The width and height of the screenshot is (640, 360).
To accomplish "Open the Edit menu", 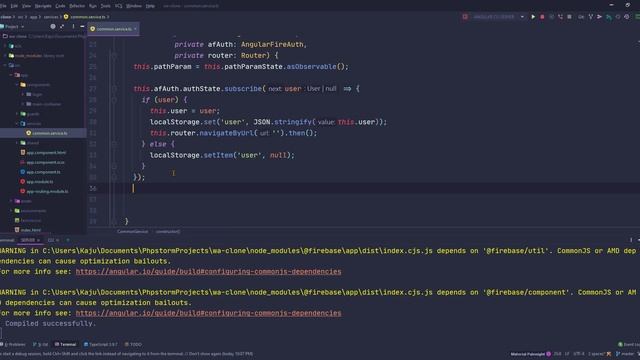I will point(14,6).
